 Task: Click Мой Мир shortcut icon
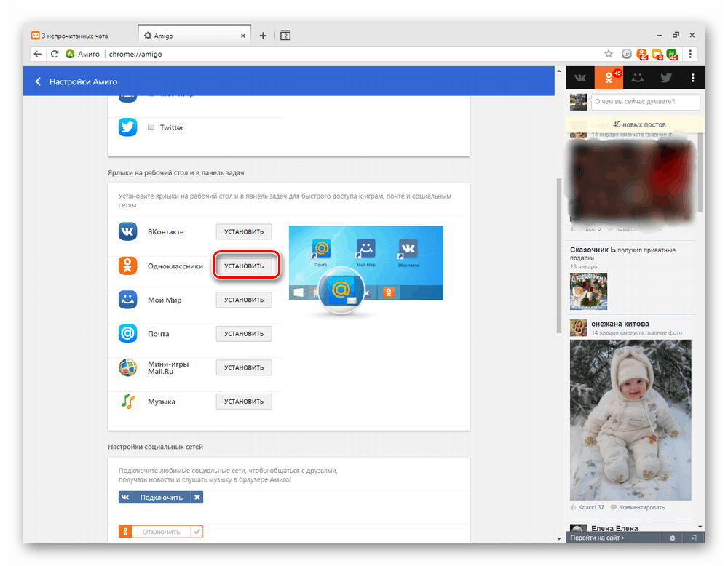click(127, 300)
